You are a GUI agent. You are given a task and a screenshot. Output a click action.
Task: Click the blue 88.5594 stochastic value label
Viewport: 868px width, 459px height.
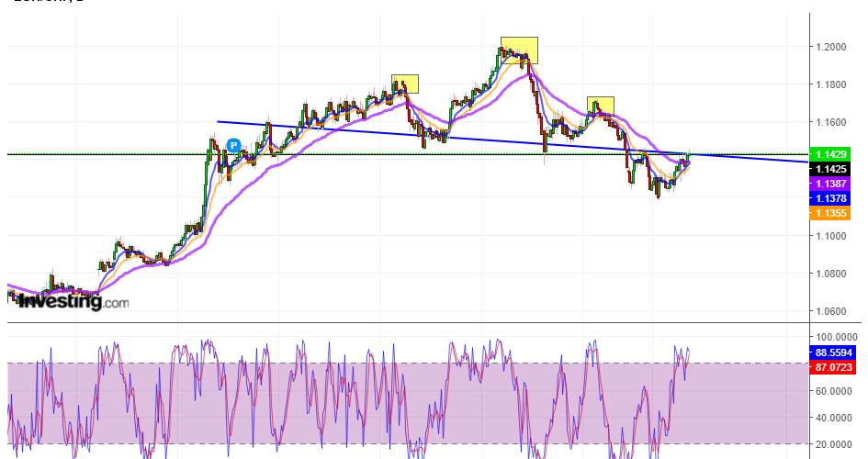click(834, 353)
